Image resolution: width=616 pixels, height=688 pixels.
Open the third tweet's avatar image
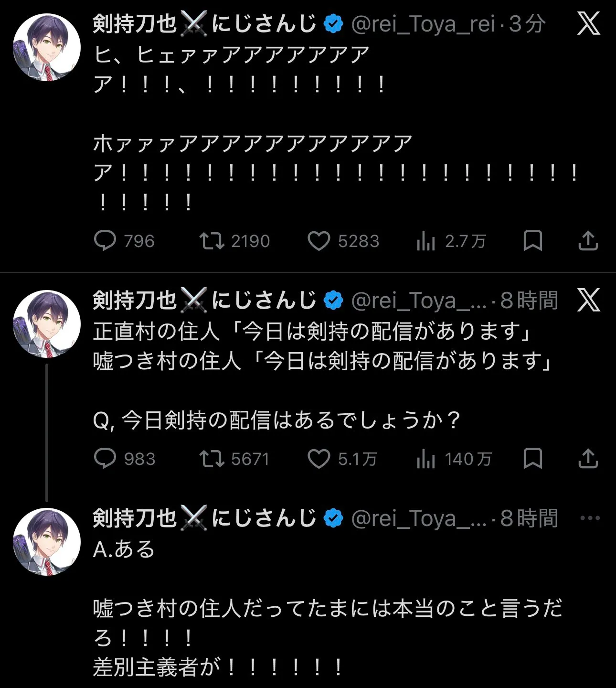pos(47,542)
